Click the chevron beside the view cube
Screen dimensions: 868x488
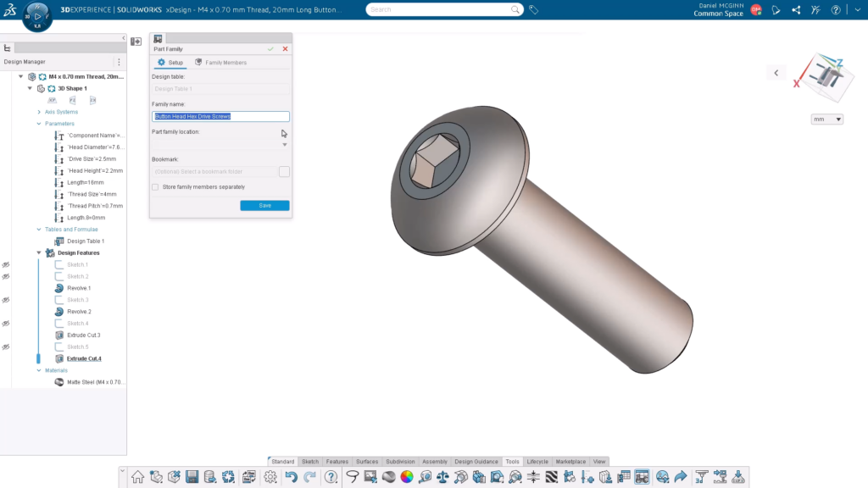(x=776, y=73)
